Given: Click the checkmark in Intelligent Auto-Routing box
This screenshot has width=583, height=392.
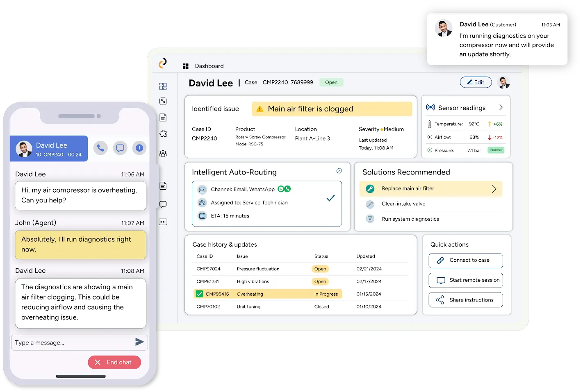Looking at the screenshot, I should [330, 198].
